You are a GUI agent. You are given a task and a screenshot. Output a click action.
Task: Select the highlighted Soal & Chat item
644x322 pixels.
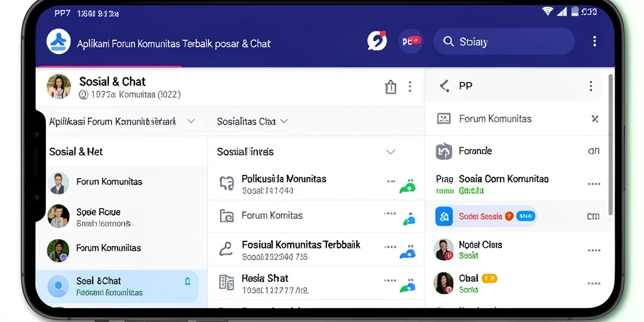pos(118,286)
